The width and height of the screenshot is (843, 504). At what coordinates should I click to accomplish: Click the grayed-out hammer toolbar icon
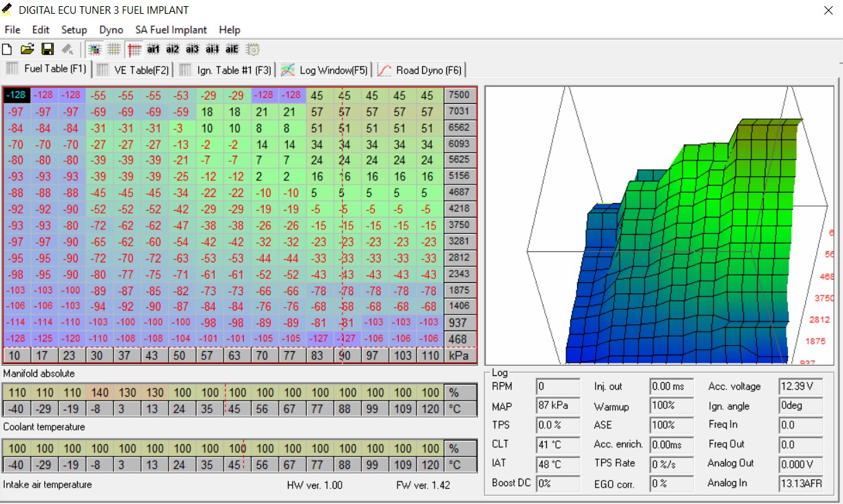(x=67, y=50)
